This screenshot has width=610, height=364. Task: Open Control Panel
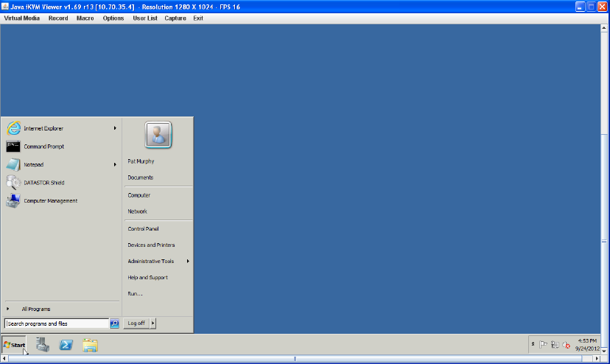coord(143,229)
